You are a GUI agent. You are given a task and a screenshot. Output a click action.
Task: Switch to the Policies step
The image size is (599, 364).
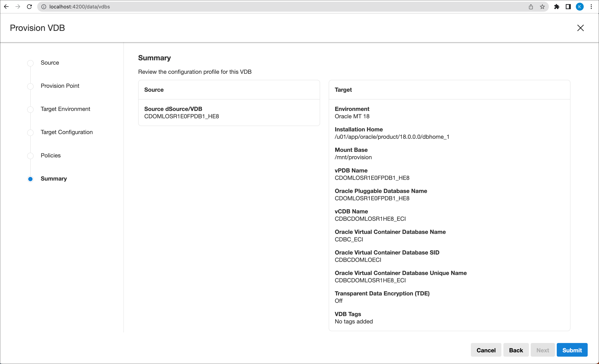[51, 155]
